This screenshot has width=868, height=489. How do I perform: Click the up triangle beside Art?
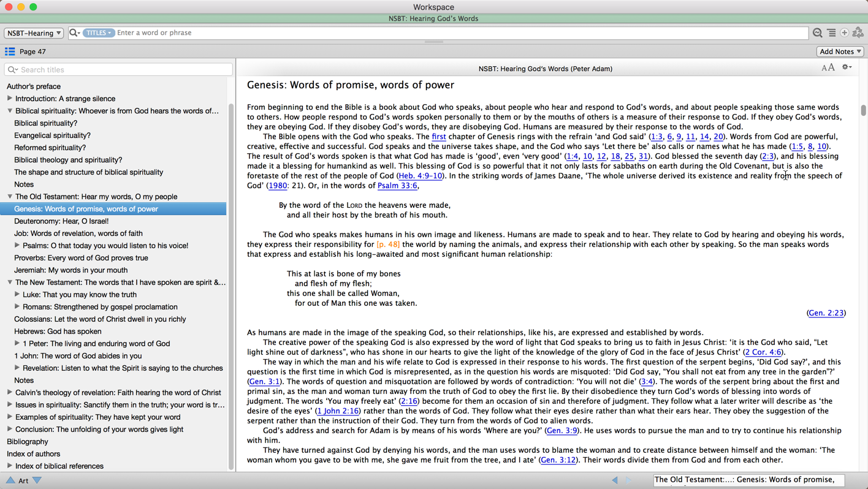10,480
